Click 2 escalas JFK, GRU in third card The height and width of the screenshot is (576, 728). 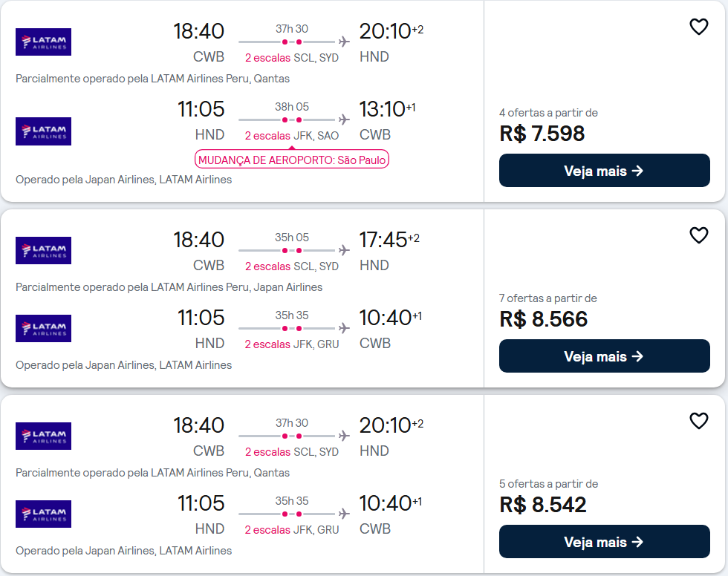tap(291, 530)
